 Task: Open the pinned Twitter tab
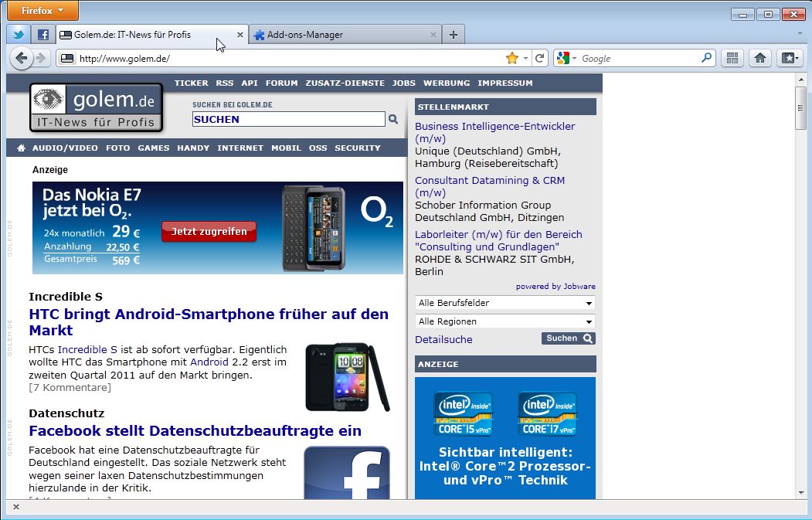19,35
